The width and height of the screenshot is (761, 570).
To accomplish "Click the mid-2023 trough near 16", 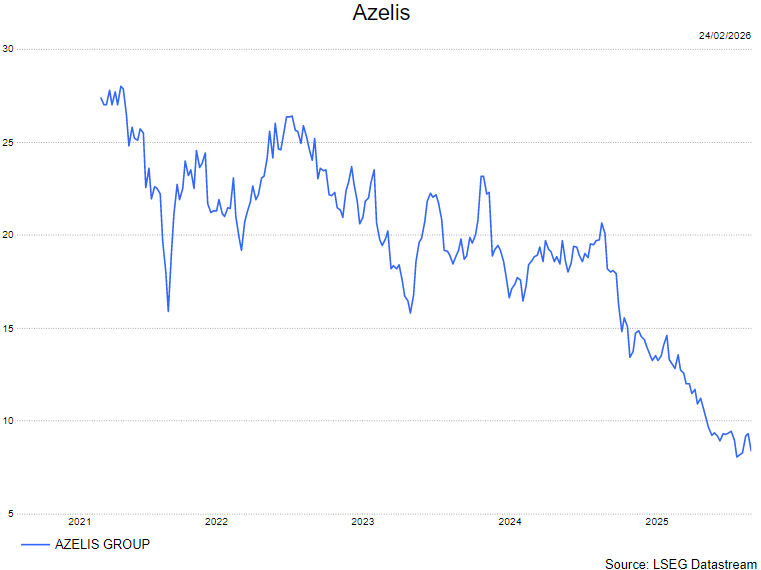I will coord(411,313).
